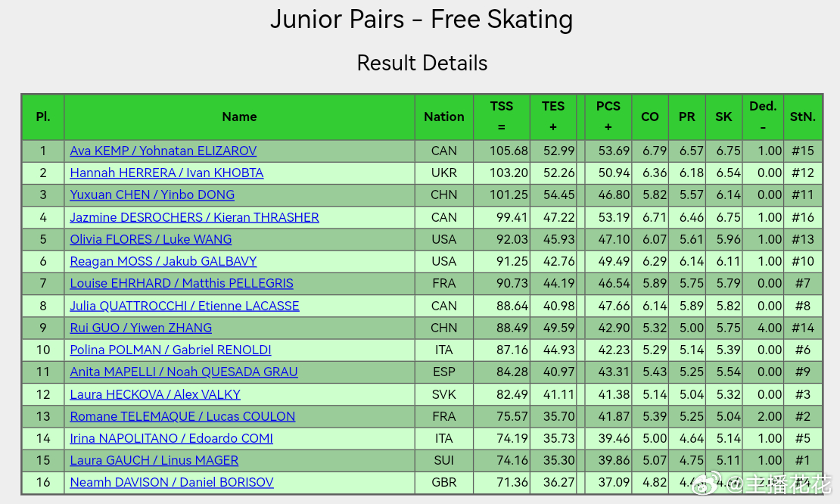Click Yuxuan CHEN / Yinbo DONG link
The height and width of the screenshot is (504, 840).
152,195
